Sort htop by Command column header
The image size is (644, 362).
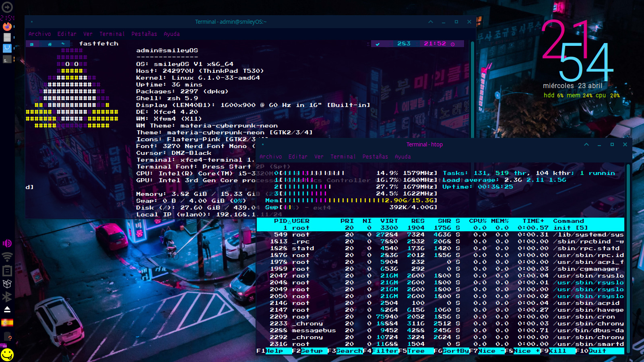coord(568,221)
